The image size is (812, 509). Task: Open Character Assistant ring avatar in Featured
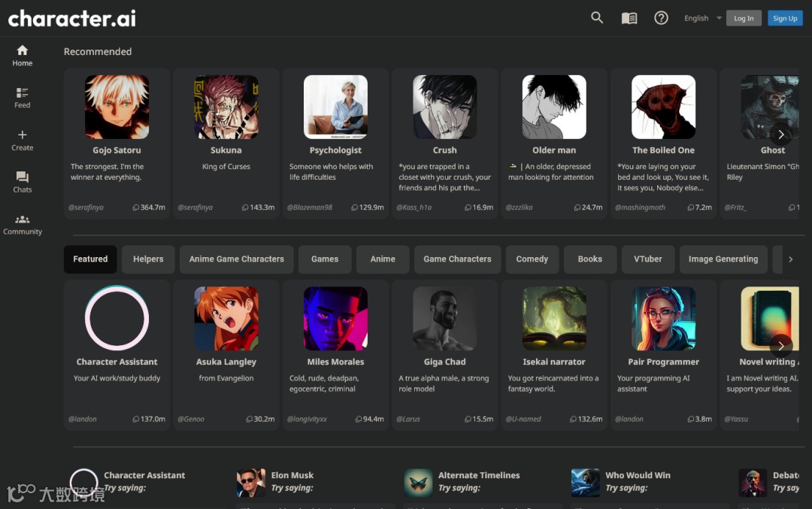click(117, 318)
